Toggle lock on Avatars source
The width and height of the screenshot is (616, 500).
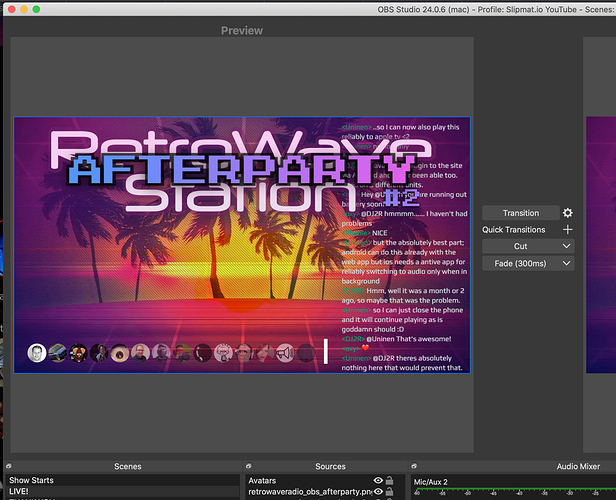pos(389,480)
